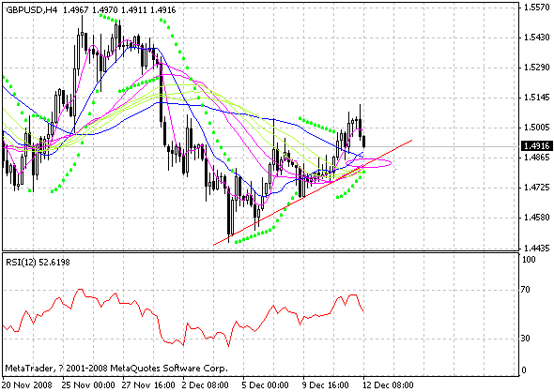The image size is (554, 392).
Task: Click the 1.5430 price scale label
Action: [x=537, y=38]
